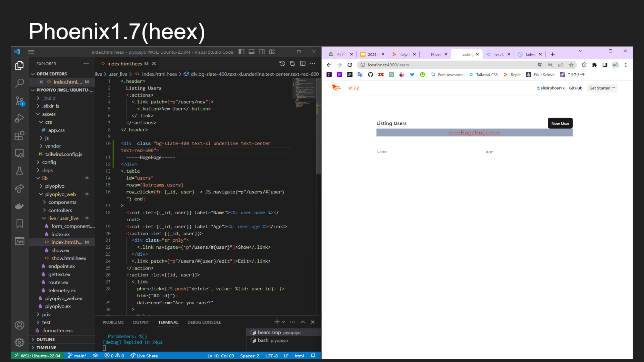Bookmark this page with star icon

(x=571, y=65)
